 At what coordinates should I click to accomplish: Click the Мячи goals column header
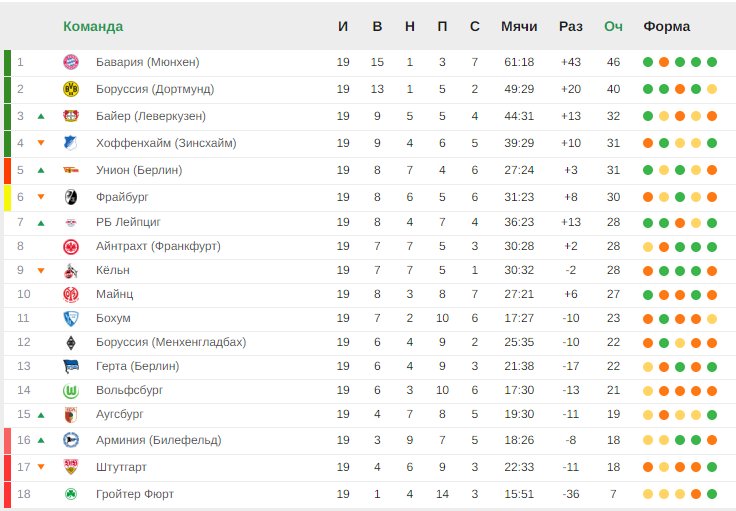point(519,26)
